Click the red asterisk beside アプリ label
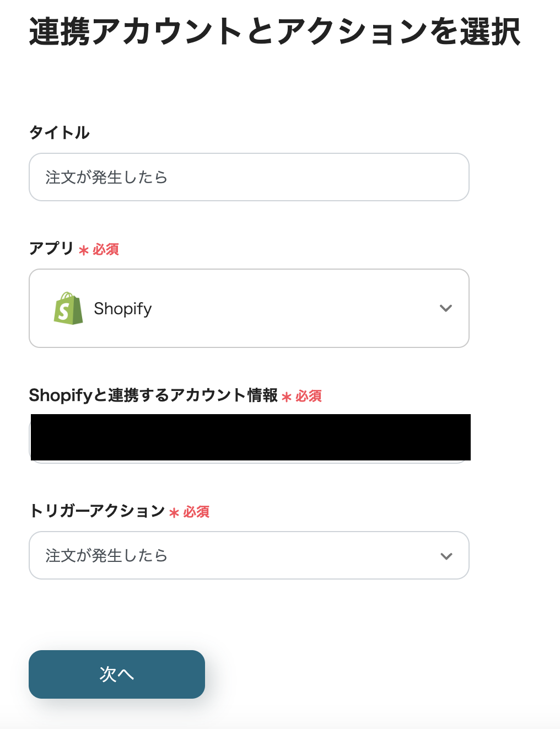The height and width of the screenshot is (729, 560). pyautogui.click(x=83, y=250)
